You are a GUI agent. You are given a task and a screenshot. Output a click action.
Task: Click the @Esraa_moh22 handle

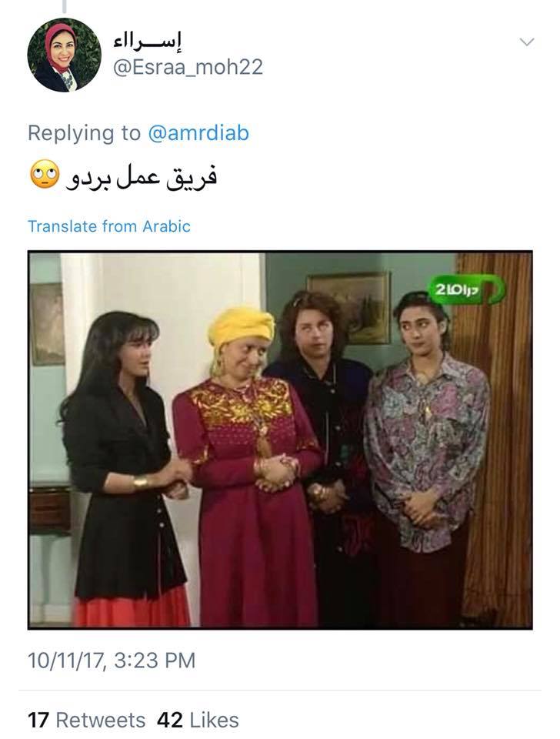pos(188,67)
